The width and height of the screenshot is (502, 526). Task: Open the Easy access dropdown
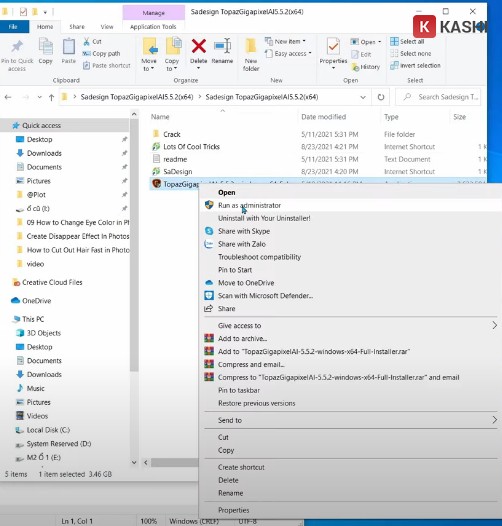(288, 53)
